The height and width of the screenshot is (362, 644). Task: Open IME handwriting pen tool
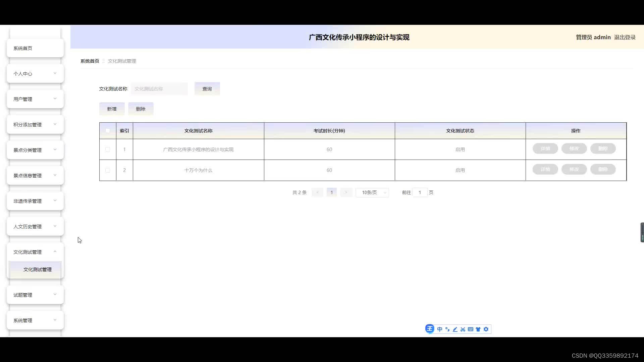coord(455,329)
